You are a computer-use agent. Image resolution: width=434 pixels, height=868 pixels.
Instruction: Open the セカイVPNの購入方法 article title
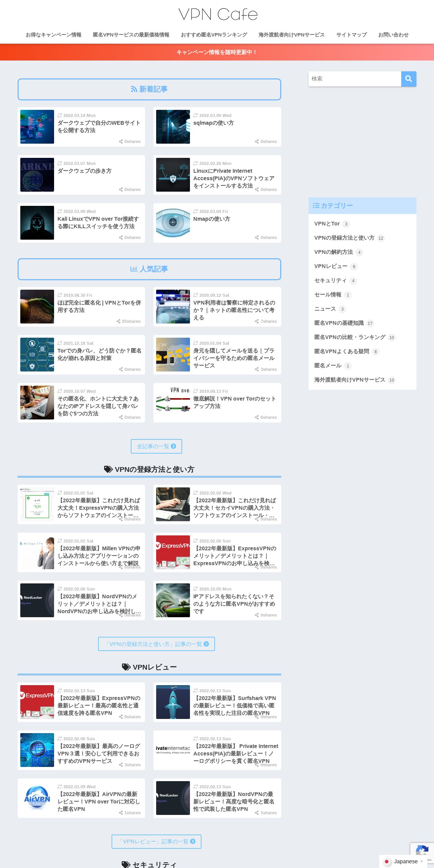pos(235,508)
